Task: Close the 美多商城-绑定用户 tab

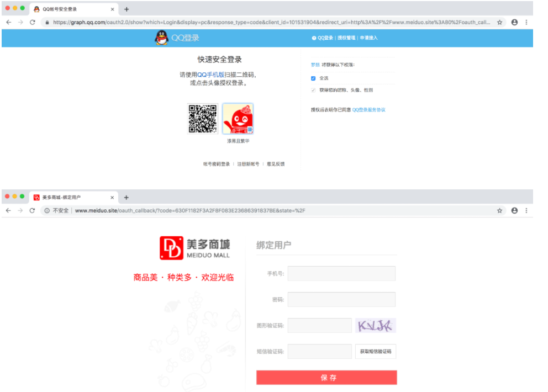Action: pos(112,198)
